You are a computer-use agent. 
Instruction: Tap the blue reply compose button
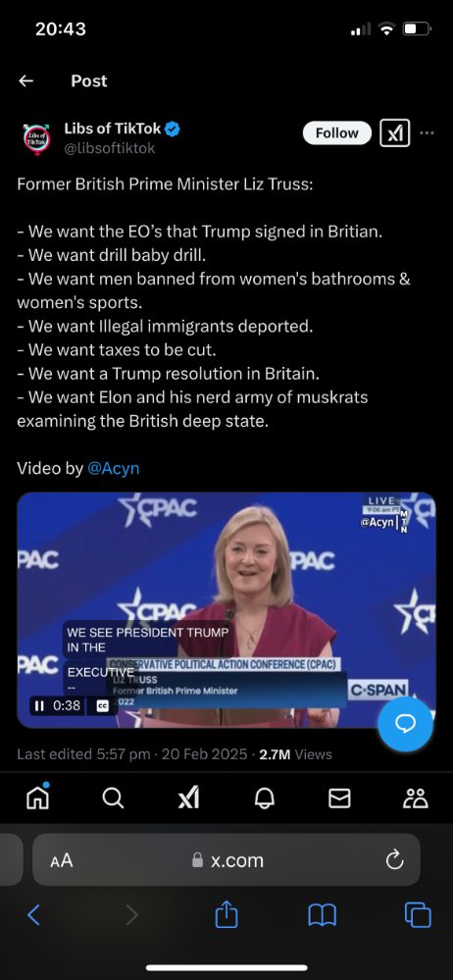(x=406, y=724)
